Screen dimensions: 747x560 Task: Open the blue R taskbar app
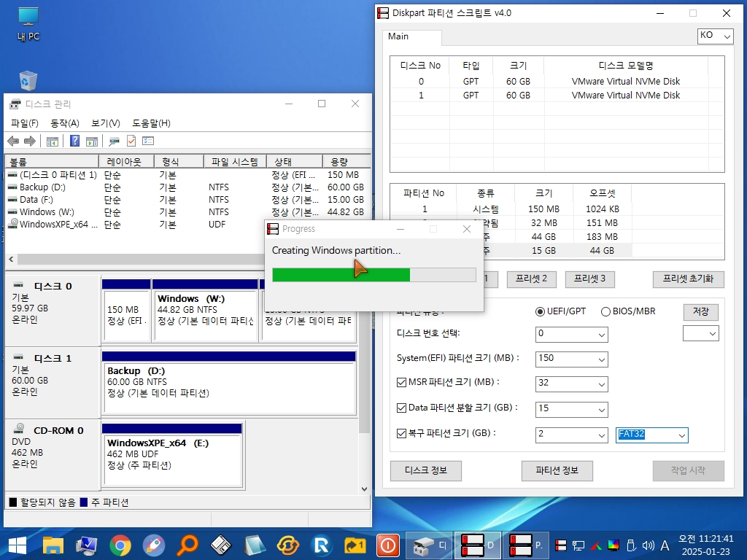tap(322, 545)
